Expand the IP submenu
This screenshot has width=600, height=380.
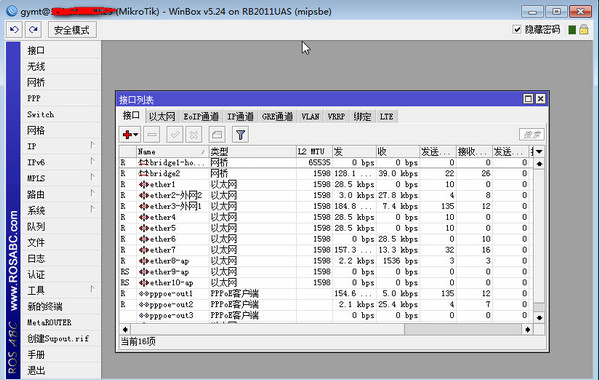pyautogui.click(x=61, y=146)
